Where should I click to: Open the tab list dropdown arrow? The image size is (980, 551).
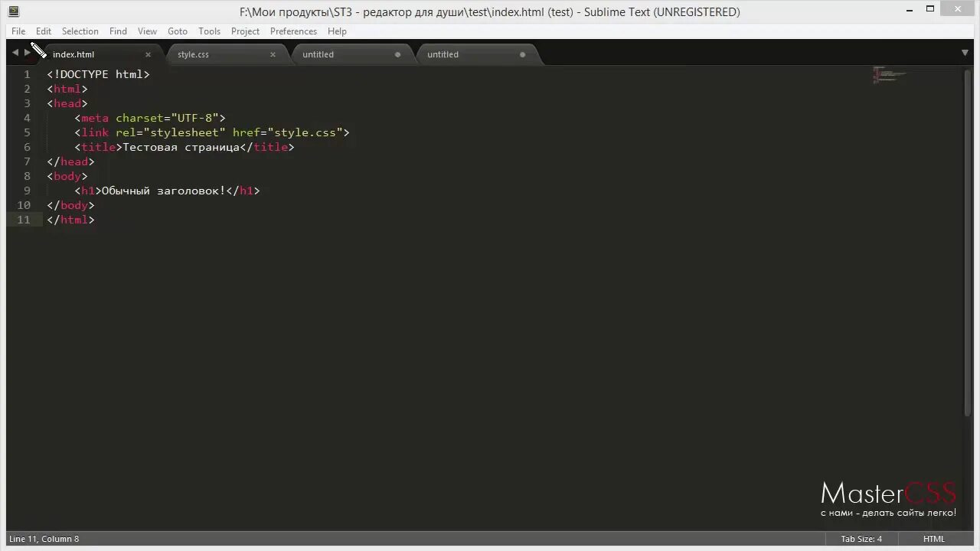click(x=965, y=53)
